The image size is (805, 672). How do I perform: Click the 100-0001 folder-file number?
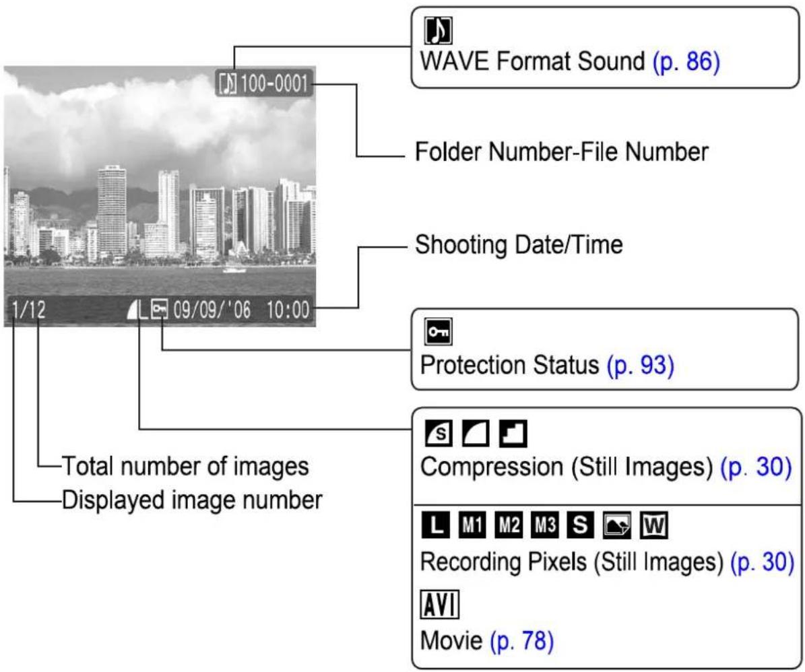tap(273, 83)
